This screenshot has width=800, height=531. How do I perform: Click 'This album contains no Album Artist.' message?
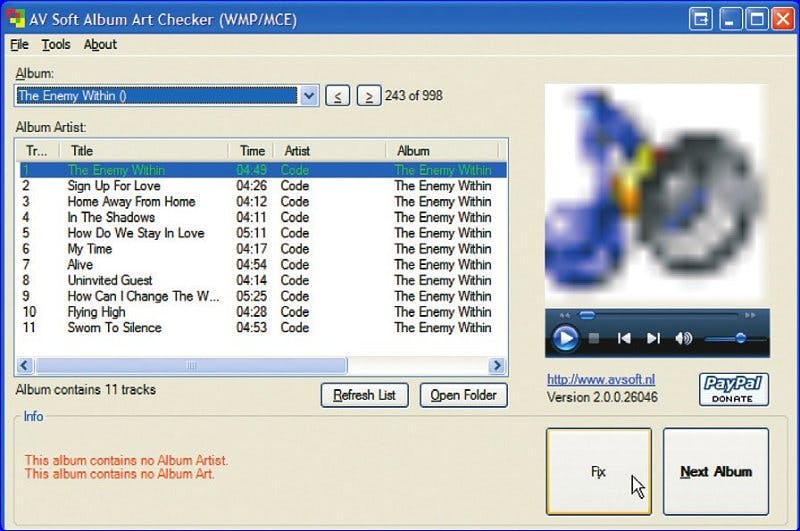coord(127,460)
